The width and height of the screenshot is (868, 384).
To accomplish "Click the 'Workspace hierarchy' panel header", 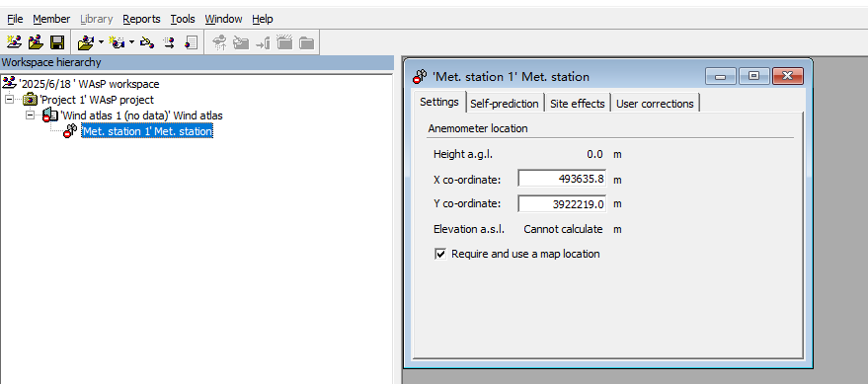I will coord(197,62).
